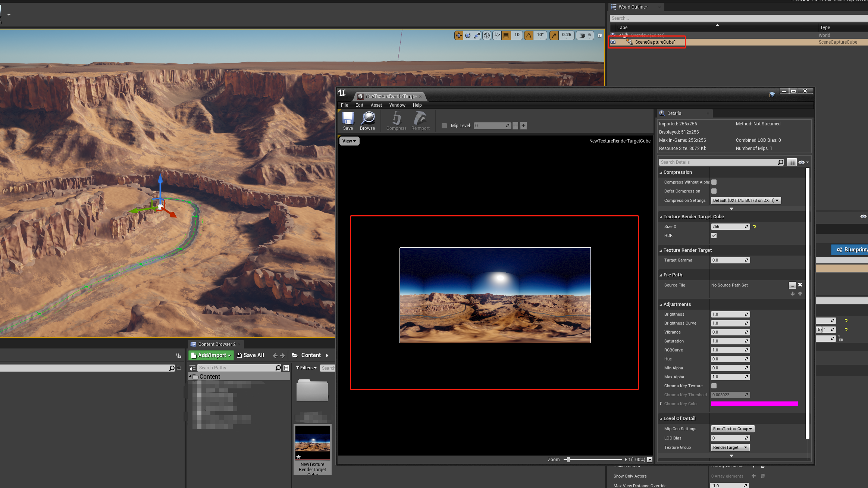Select the translate gizmo tool
Image resolution: width=868 pixels, height=488 pixels.
(458, 35)
